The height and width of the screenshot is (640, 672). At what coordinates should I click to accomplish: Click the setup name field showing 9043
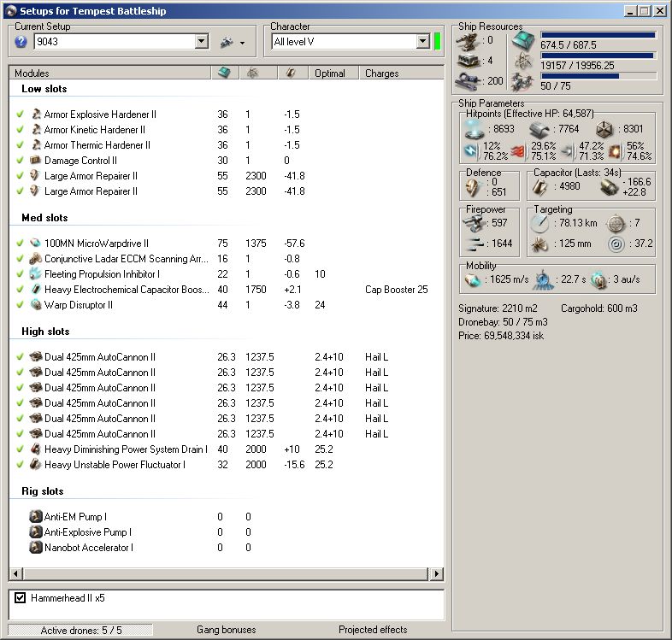point(115,42)
